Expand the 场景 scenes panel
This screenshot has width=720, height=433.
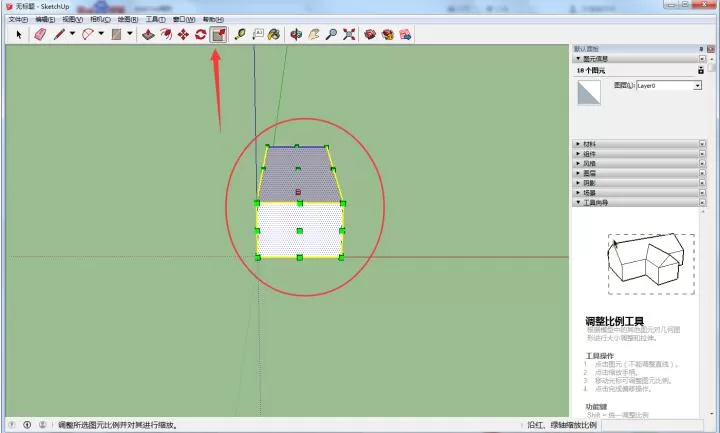click(x=578, y=193)
